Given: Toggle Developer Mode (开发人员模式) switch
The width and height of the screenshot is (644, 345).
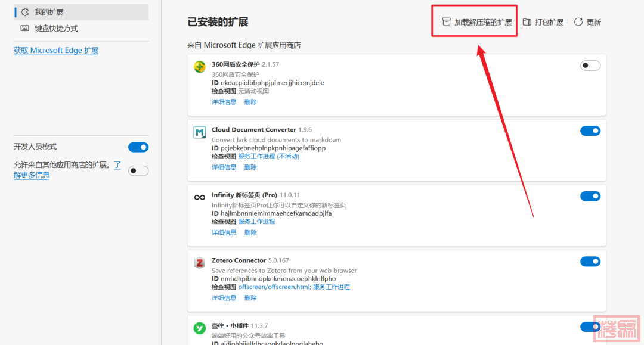Looking at the screenshot, I should [138, 147].
